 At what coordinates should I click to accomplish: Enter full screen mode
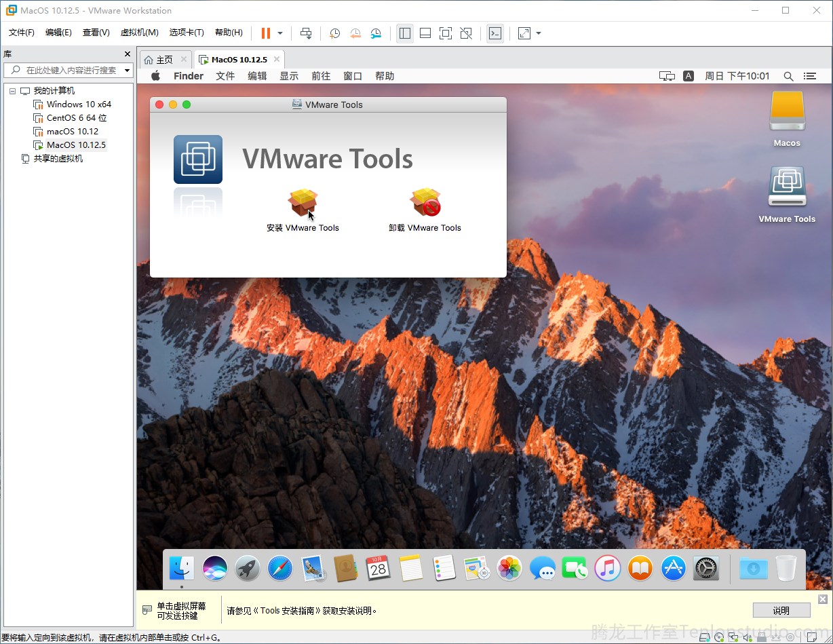446,33
